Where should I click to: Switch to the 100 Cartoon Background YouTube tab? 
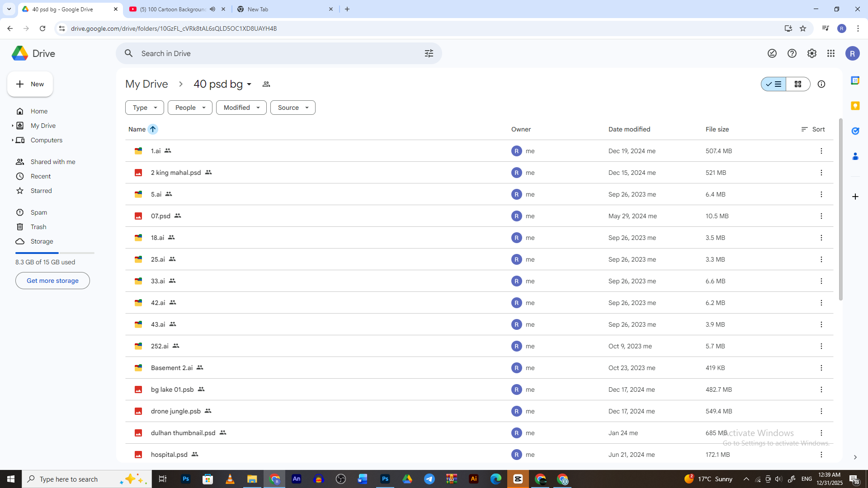(172, 9)
